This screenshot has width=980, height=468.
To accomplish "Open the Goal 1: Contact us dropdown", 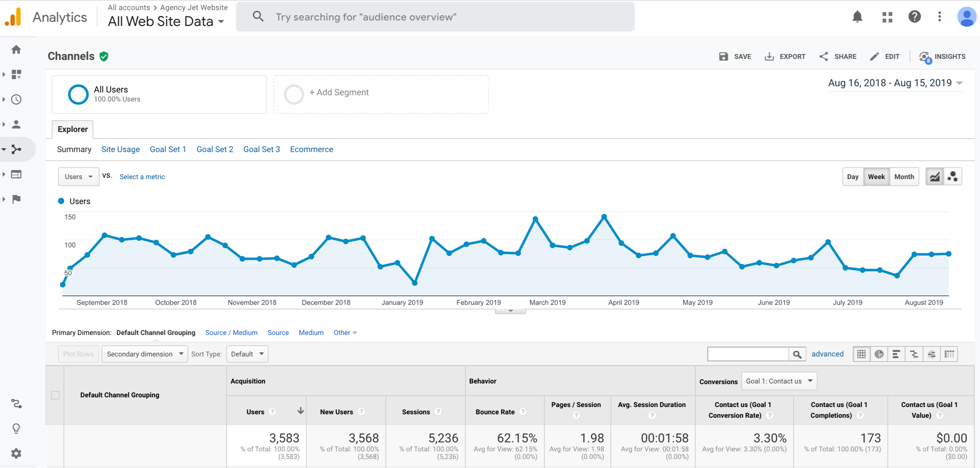I will pyautogui.click(x=779, y=381).
